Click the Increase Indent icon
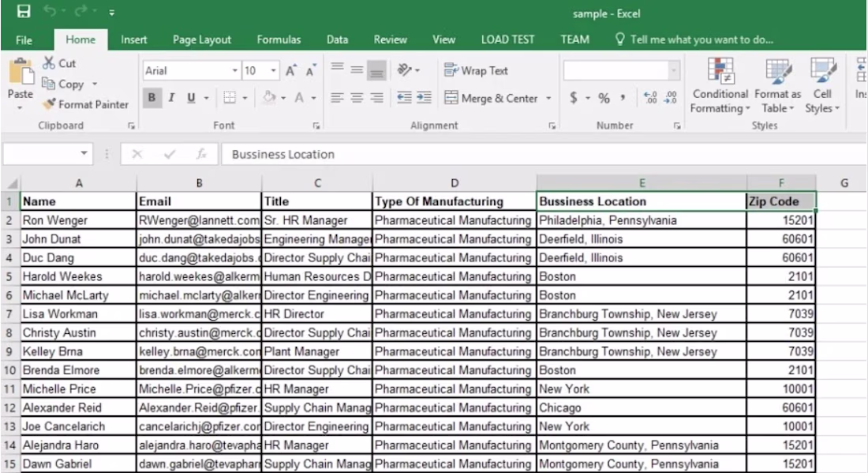The image size is (868, 473). point(422,99)
